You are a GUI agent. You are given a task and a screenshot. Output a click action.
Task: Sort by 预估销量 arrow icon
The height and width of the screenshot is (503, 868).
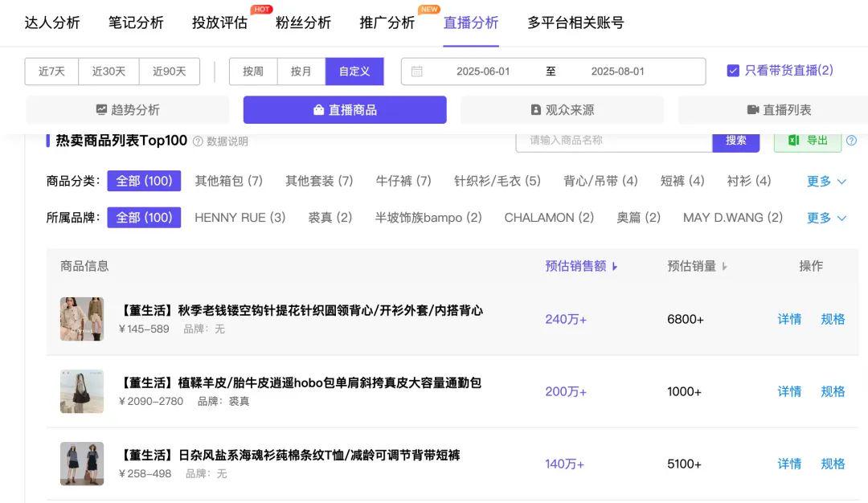724,267
